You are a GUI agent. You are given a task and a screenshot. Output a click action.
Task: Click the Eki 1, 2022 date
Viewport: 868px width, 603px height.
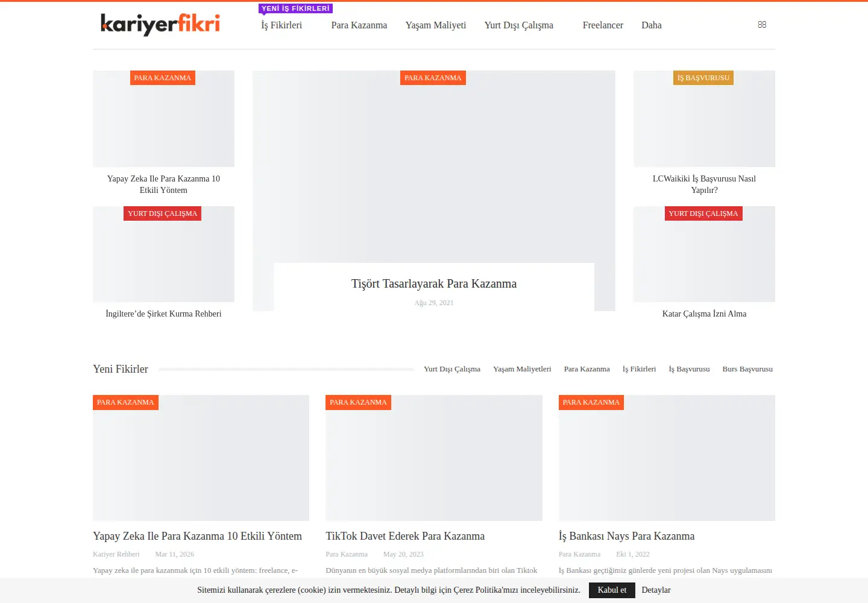pyautogui.click(x=633, y=554)
